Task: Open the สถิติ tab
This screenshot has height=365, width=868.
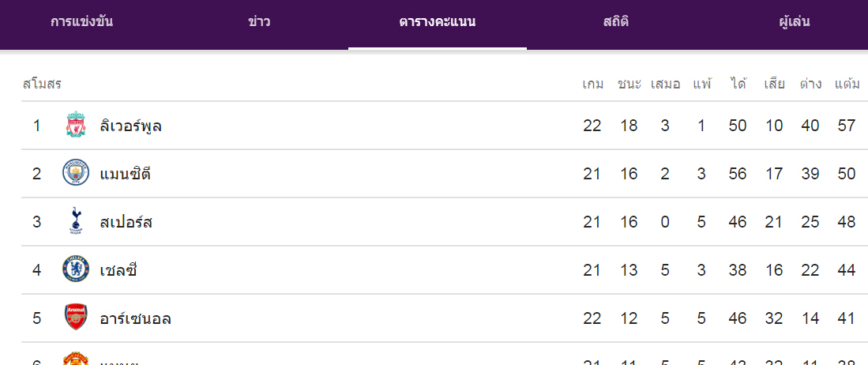Action: [x=616, y=22]
